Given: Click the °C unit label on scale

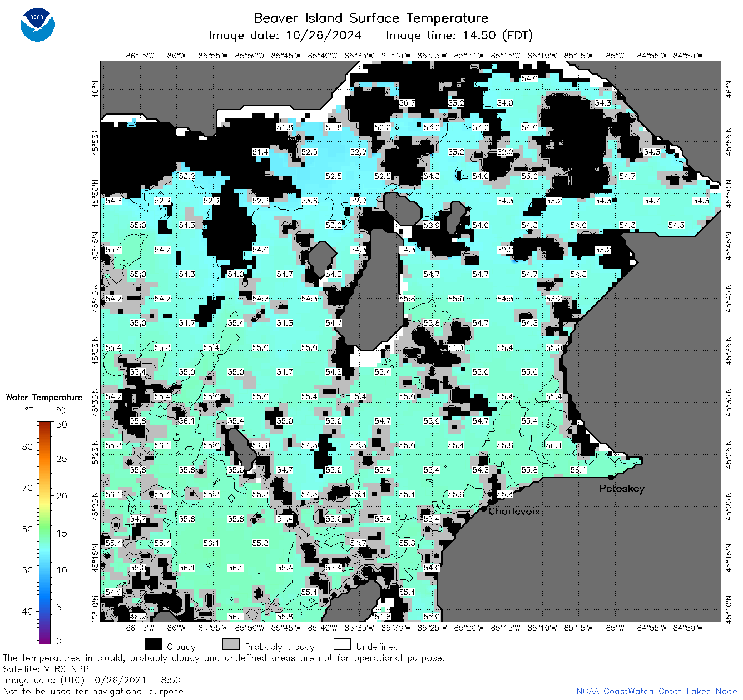Looking at the screenshot, I should tap(61, 410).
